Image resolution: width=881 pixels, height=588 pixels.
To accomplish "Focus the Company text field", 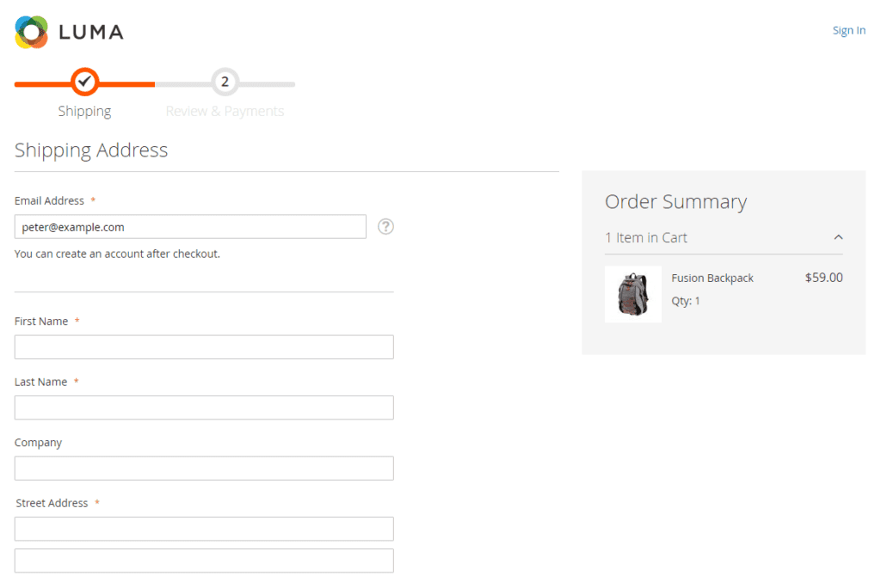I will point(204,469).
